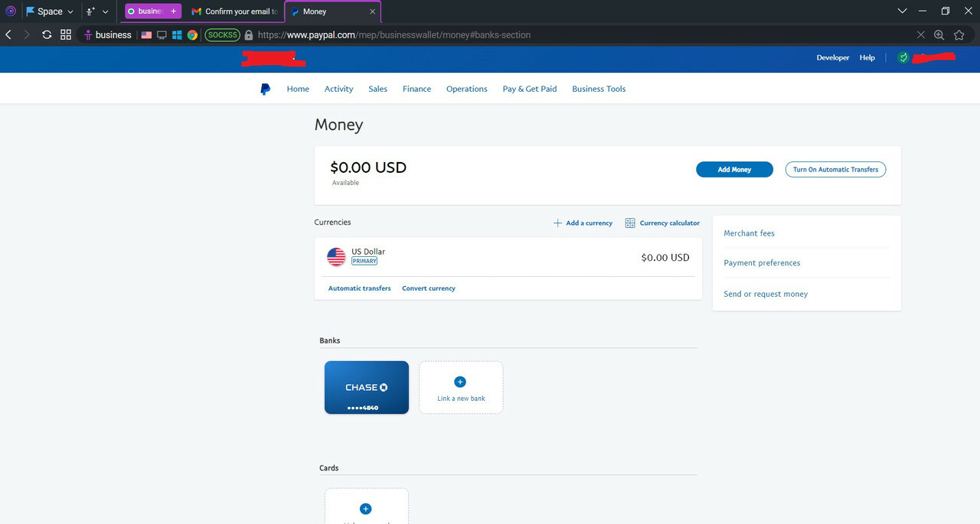The height and width of the screenshot is (524, 980).
Task: Switch to the Gmail Confirm your email tab
Action: tap(234, 11)
